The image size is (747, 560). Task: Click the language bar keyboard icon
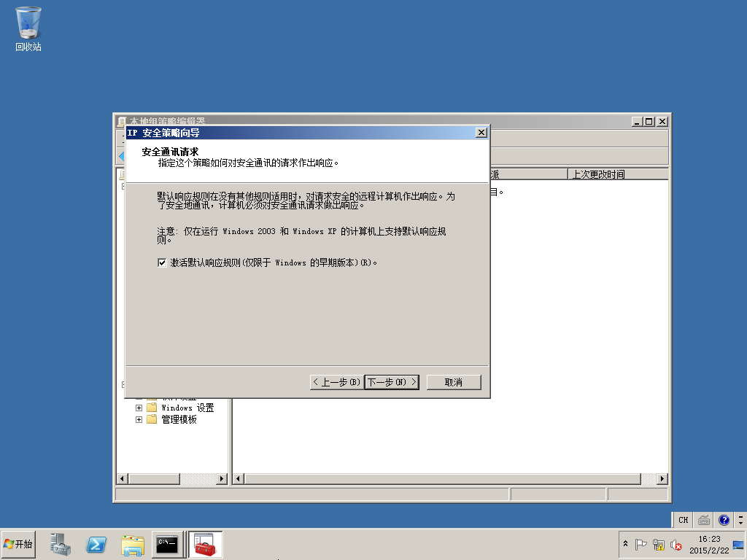(x=704, y=520)
